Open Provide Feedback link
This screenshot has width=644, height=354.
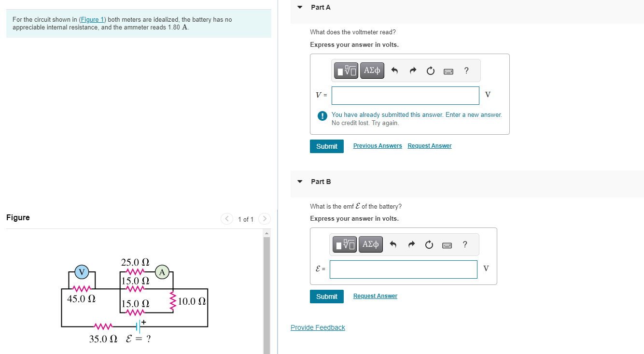coord(318,327)
